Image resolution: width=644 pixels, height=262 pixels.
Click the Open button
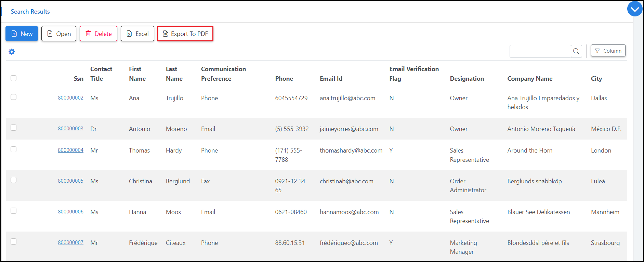(59, 34)
